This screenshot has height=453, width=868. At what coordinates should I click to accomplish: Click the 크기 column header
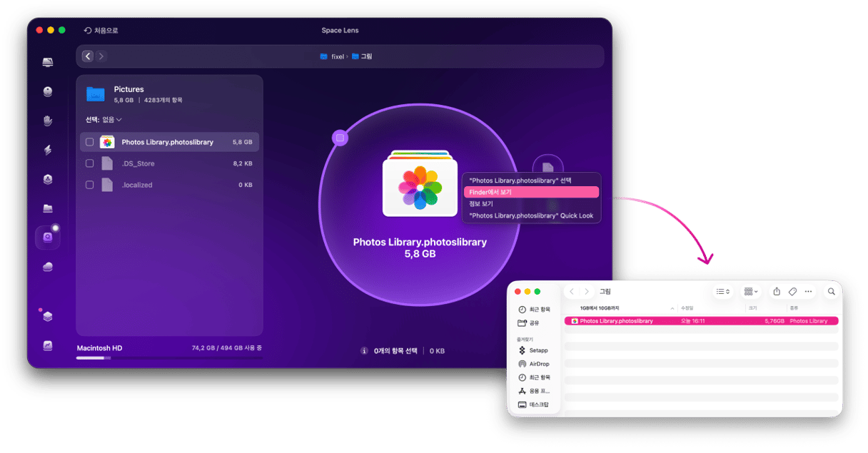pyautogui.click(x=753, y=308)
